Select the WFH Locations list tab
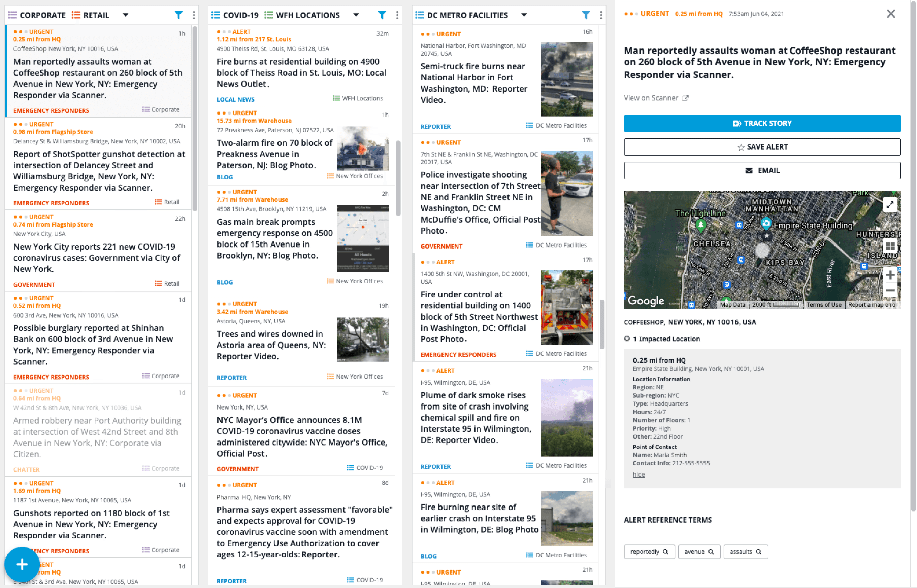The image size is (917, 588). pos(302,15)
